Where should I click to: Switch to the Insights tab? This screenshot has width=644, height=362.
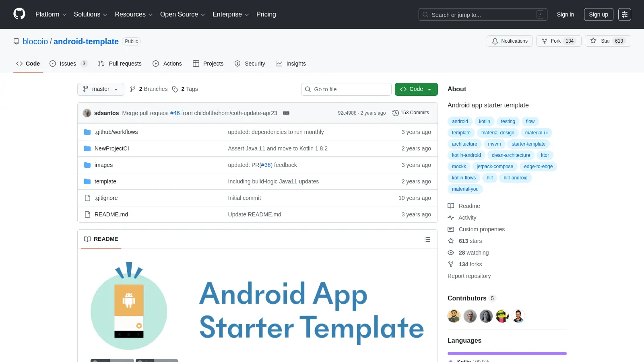(291, 64)
